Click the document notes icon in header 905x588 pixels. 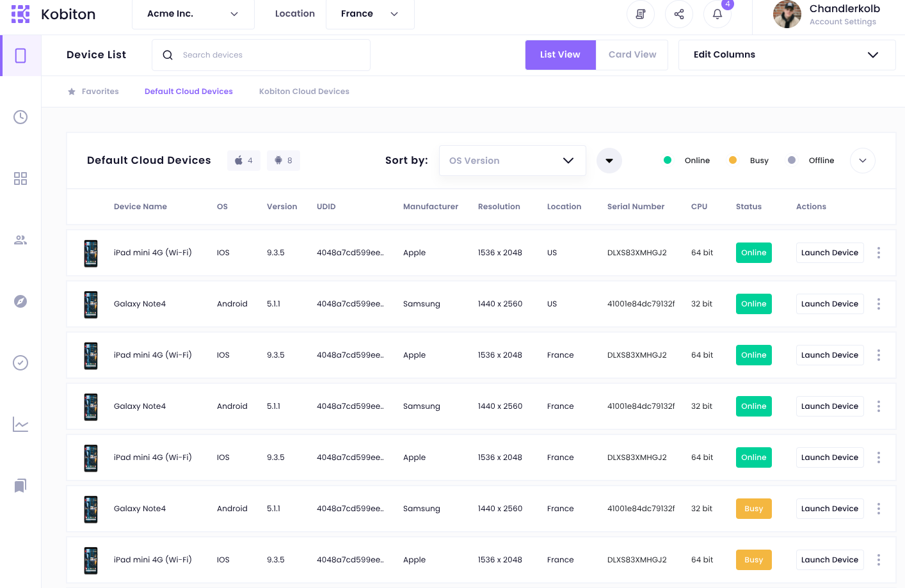tap(641, 14)
